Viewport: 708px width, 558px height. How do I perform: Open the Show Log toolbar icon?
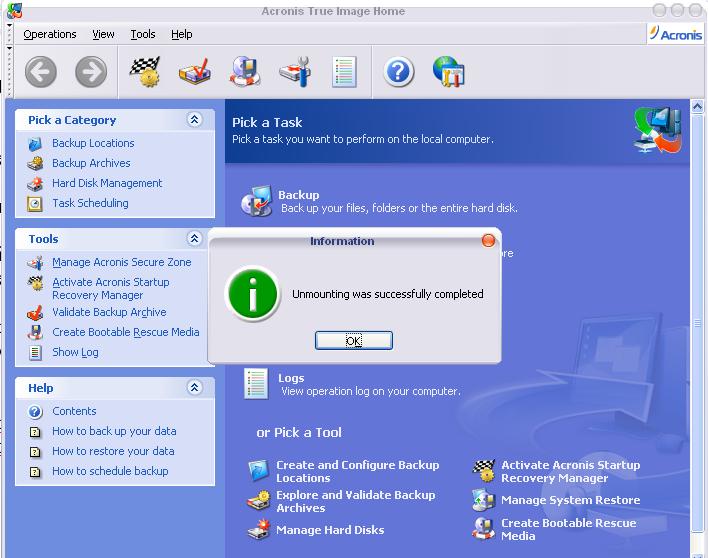coord(344,71)
